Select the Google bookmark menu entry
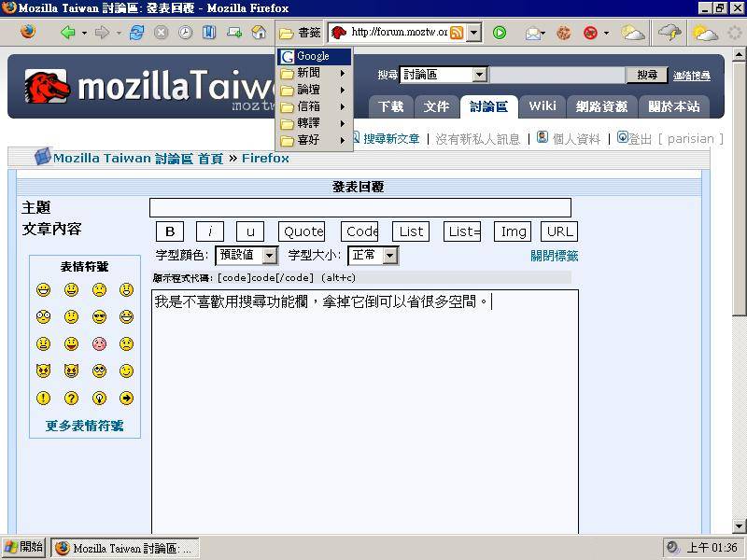Screen dimensions: 747x560 coord(315,56)
